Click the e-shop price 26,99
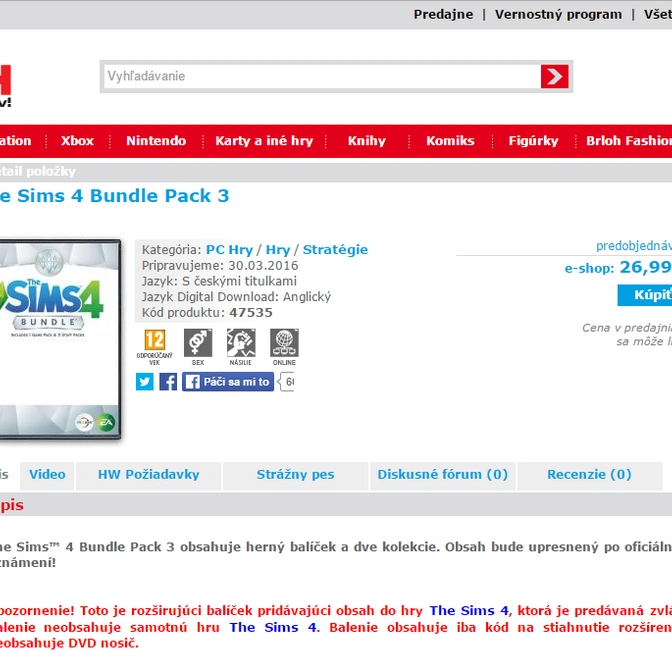Screen dimensions: 672x672 pyautogui.click(x=645, y=267)
